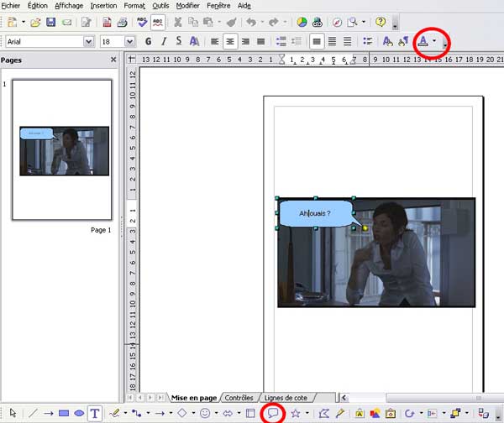Toggle Underline (S) formatting
504x423 pixels.
(x=179, y=41)
